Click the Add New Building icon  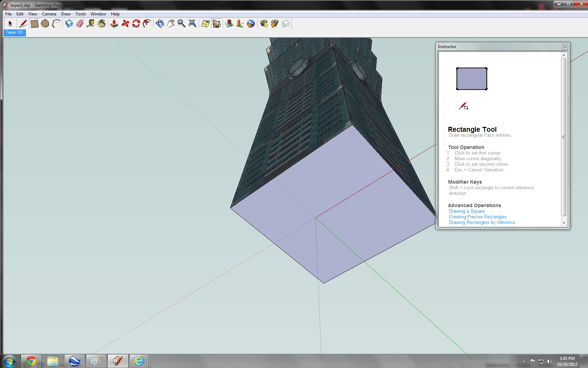[x=229, y=23]
